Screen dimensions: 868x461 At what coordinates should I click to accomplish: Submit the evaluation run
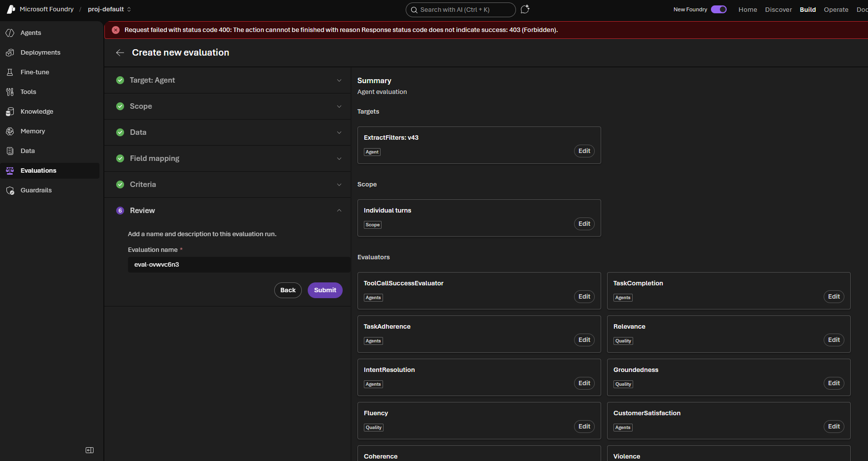coord(325,290)
